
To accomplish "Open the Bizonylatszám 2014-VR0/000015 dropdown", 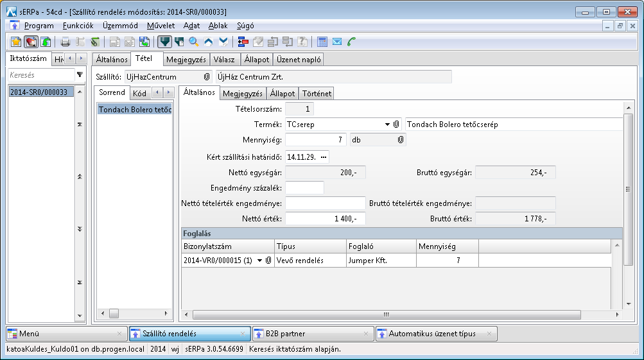I will pos(259,261).
